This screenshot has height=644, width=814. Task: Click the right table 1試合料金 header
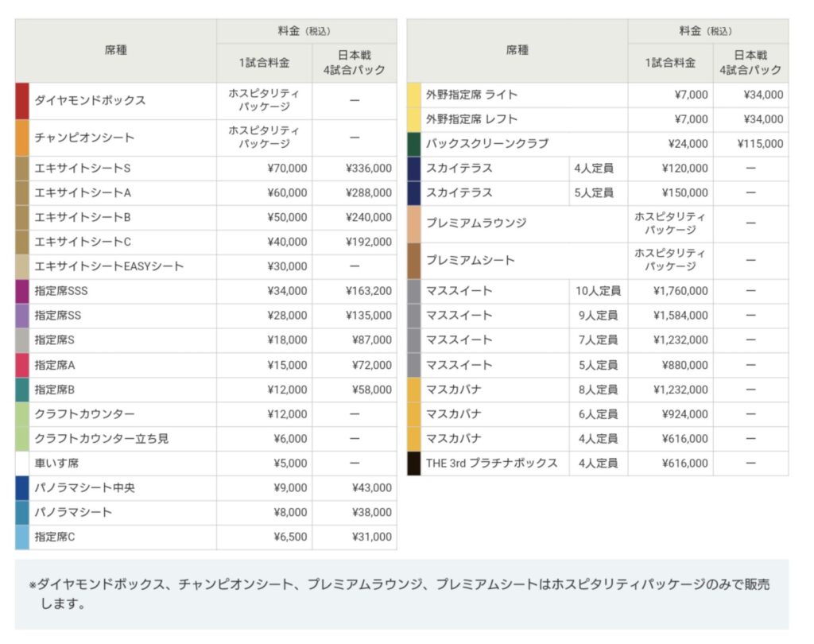click(670, 64)
